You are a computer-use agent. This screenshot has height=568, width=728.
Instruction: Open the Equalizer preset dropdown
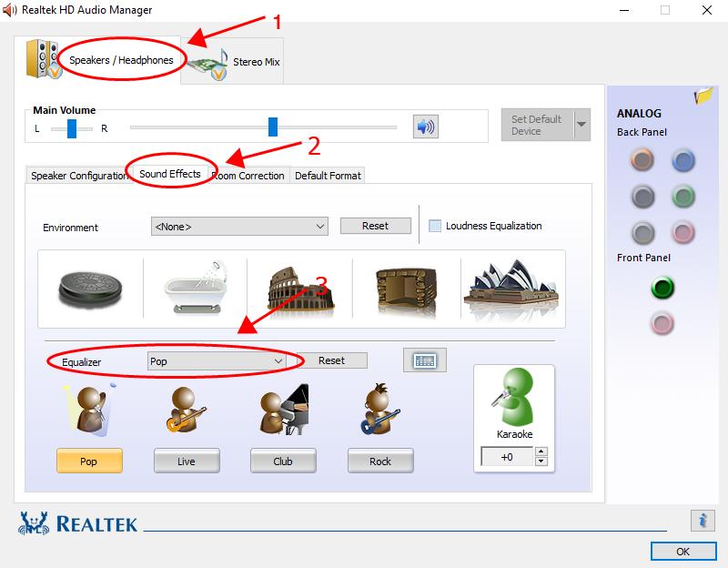217,360
